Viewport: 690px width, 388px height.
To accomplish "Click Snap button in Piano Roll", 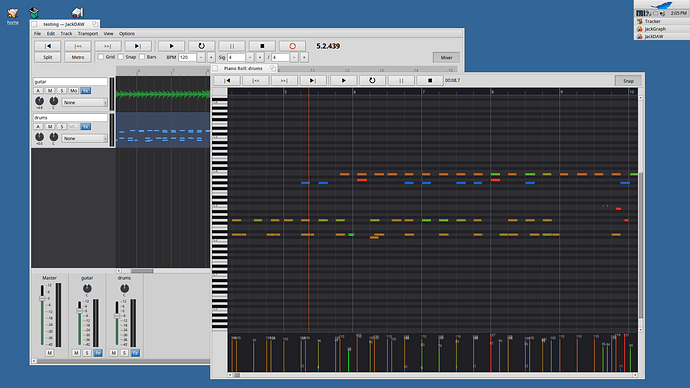I will tap(628, 81).
